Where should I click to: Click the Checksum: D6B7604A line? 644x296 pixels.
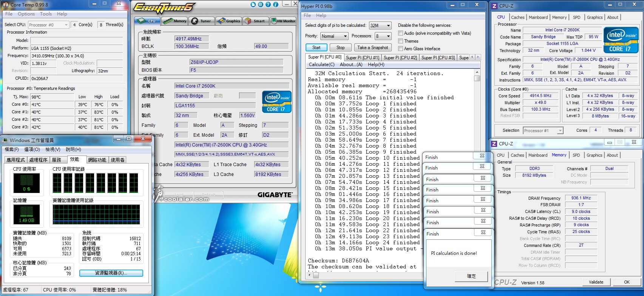[x=338, y=261]
